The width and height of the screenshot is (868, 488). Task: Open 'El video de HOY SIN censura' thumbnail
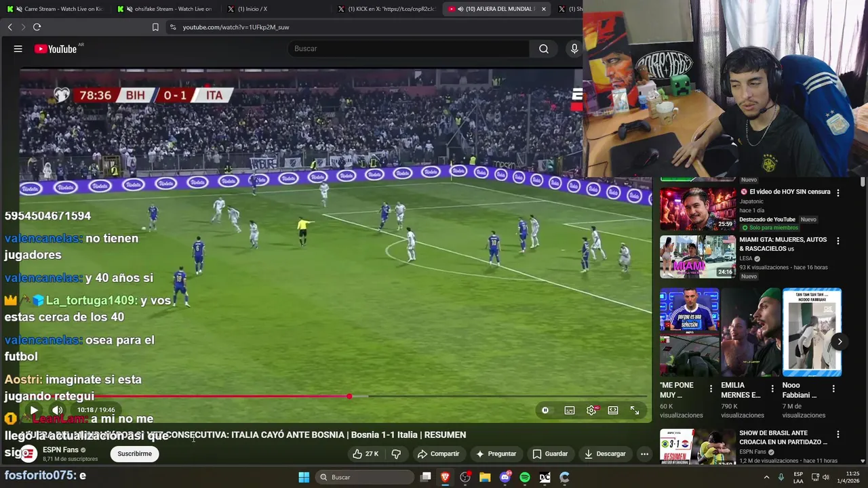(697, 209)
